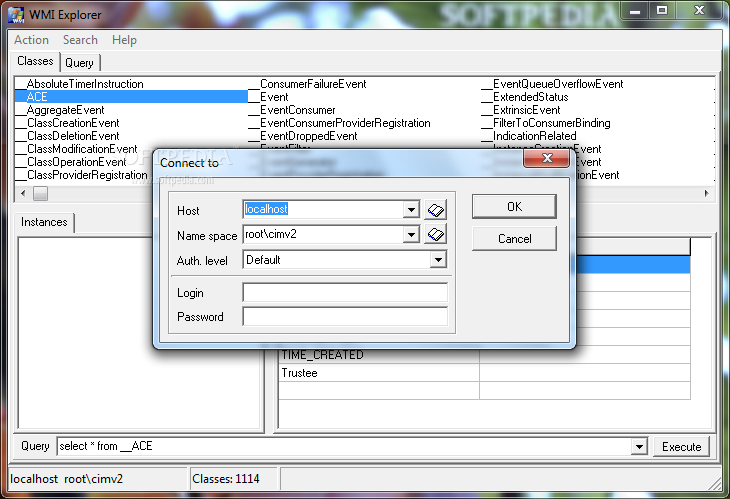This screenshot has width=730, height=499.
Task: Click the Name space field root\cimv2
Action: click(323, 234)
